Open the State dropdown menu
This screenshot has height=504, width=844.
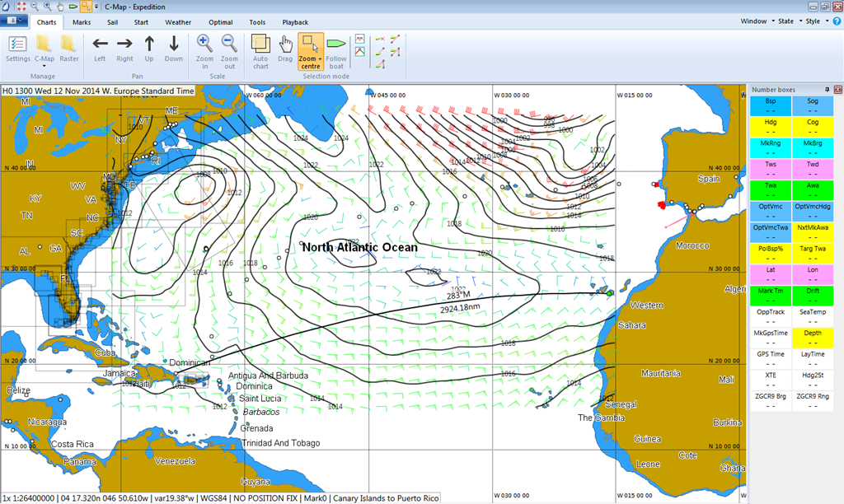(x=790, y=21)
